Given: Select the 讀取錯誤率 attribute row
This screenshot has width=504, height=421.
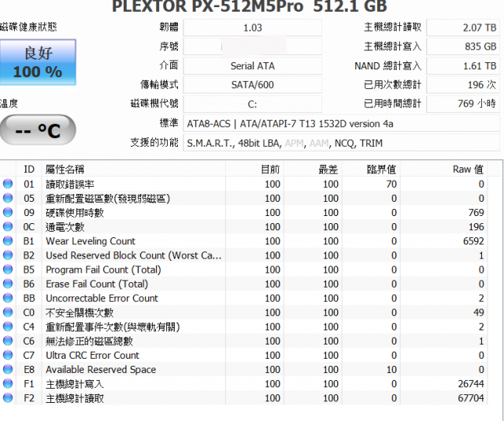Looking at the screenshot, I should (243, 184).
